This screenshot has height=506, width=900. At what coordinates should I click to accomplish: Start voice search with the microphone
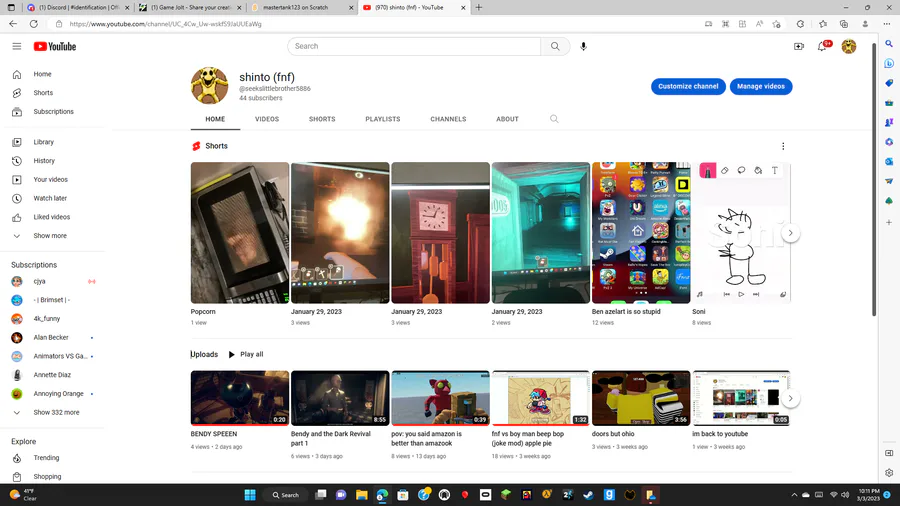coord(583,46)
